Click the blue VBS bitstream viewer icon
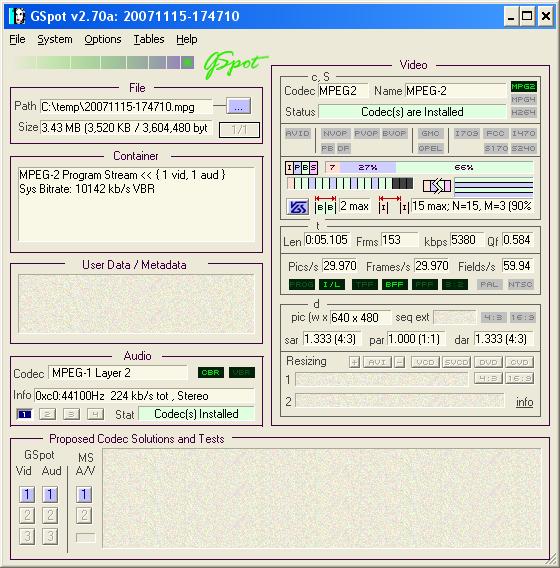Image resolution: width=560 pixels, height=568 pixels. (x=297, y=207)
